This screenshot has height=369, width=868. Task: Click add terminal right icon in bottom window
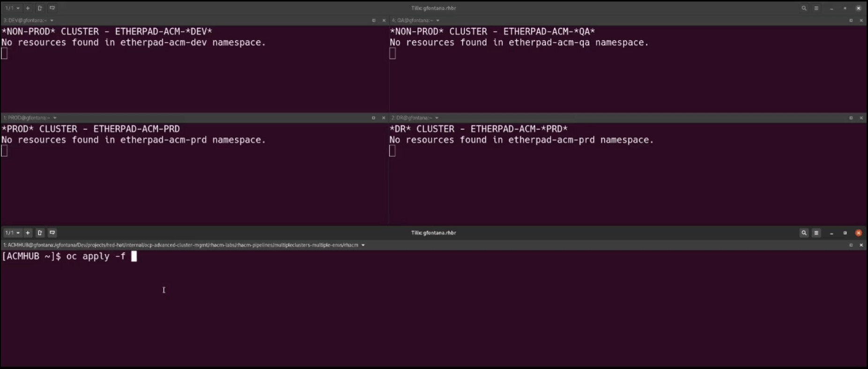click(40, 233)
